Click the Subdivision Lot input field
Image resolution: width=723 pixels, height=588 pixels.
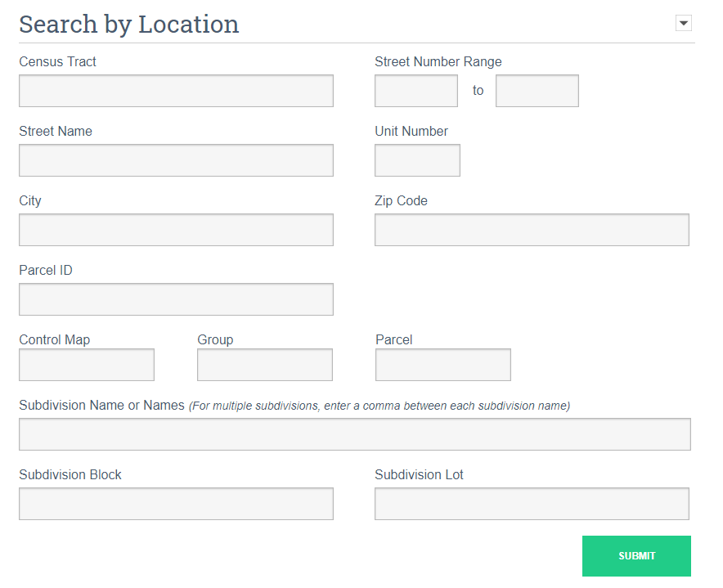point(532,504)
